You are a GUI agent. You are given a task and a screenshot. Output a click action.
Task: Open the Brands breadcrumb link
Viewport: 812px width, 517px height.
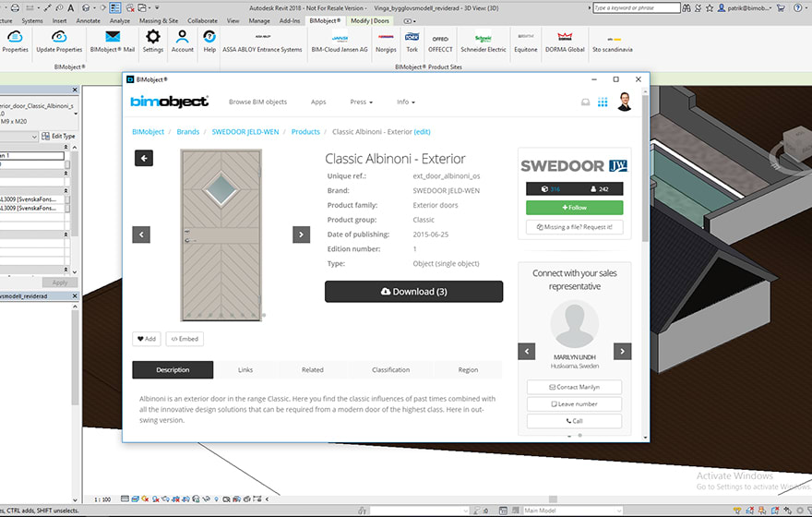pyautogui.click(x=188, y=132)
